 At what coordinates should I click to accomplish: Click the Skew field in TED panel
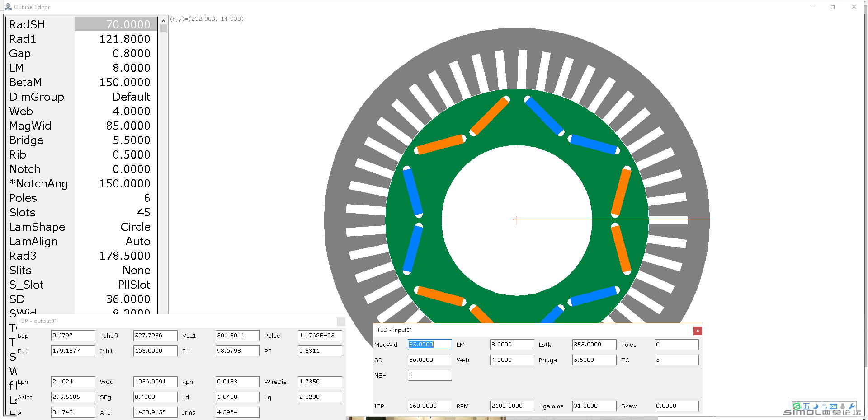pyautogui.click(x=676, y=406)
